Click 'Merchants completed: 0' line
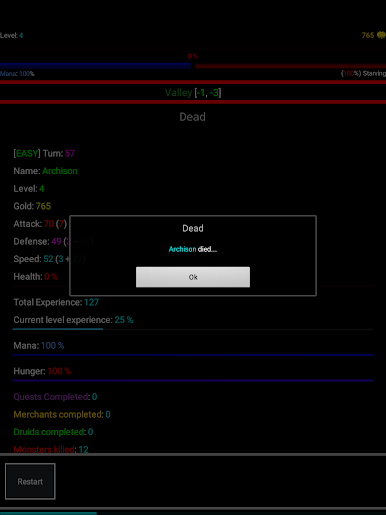 coord(62,415)
